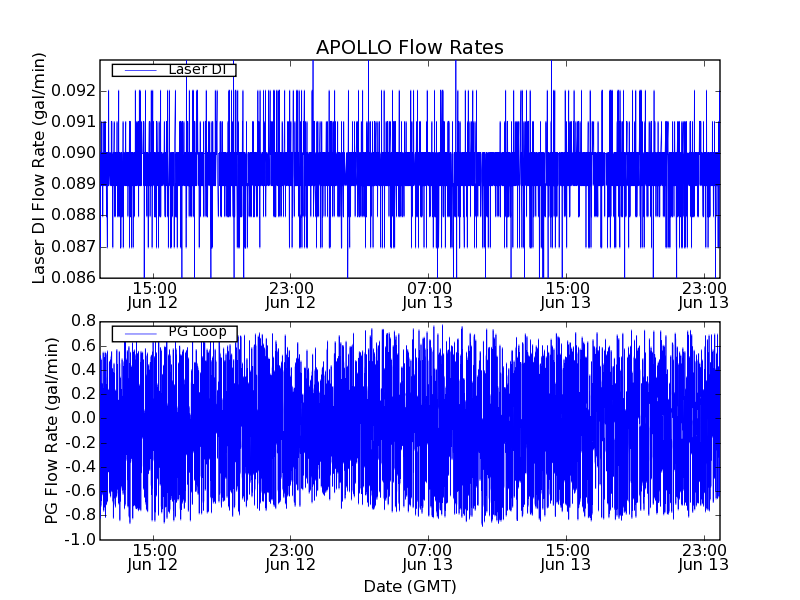Click the 0.086 tick label
This screenshot has width=800, height=600.
click(x=73, y=278)
